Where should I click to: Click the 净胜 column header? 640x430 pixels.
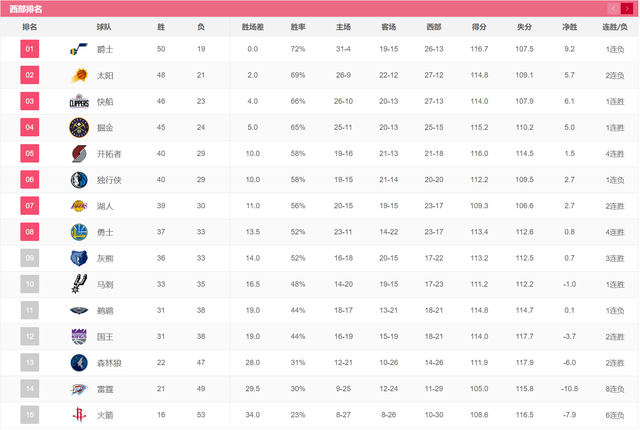coord(569,27)
